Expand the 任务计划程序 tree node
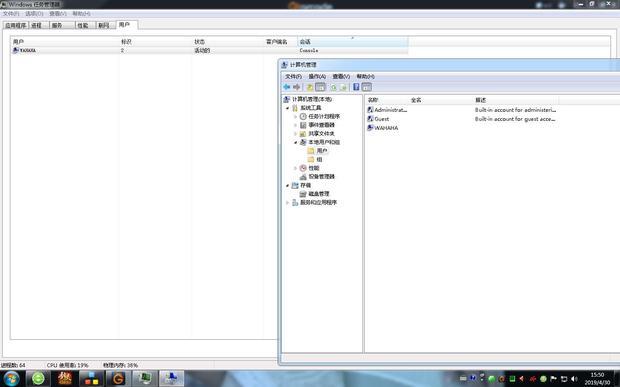Screen dimensions: 620x387 tap(295, 117)
